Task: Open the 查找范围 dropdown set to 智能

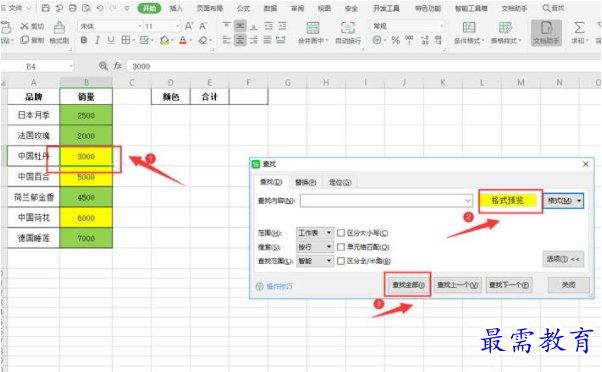Action: [x=315, y=261]
